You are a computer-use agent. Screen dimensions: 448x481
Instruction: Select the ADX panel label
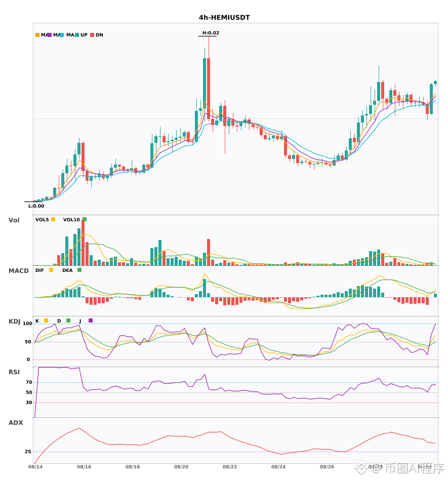tap(16, 423)
